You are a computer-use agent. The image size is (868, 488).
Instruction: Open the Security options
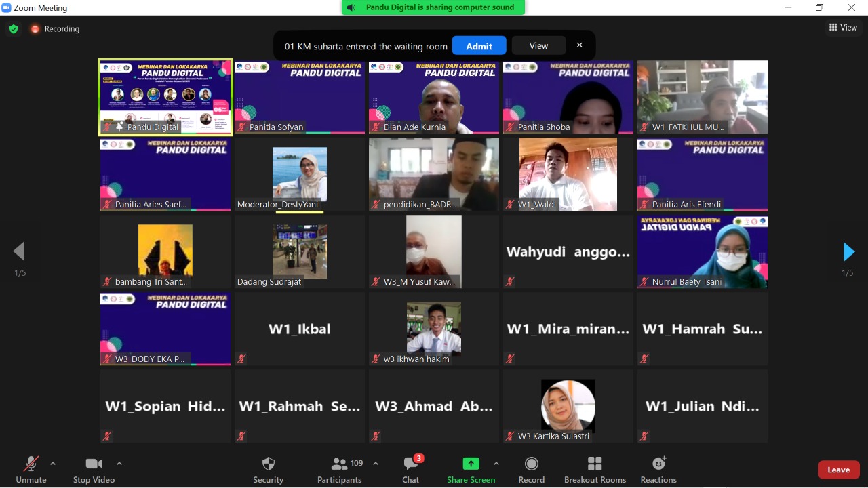[x=268, y=469]
